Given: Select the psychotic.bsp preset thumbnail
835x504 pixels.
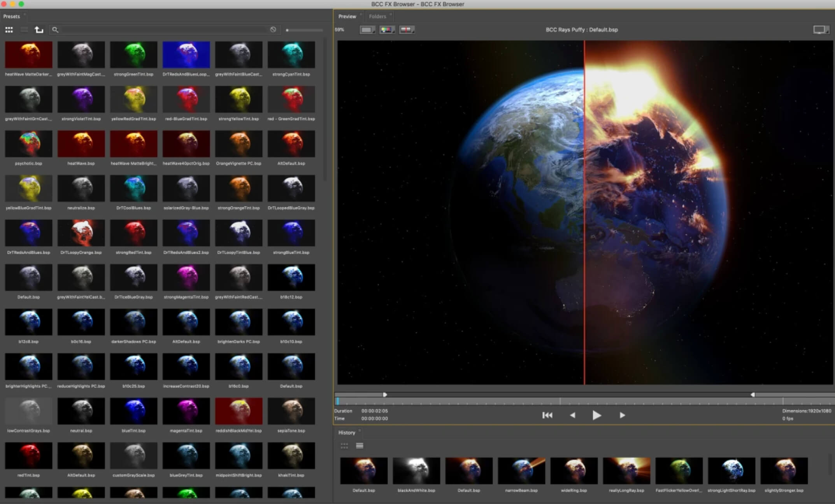Looking at the screenshot, I should (x=28, y=144).
